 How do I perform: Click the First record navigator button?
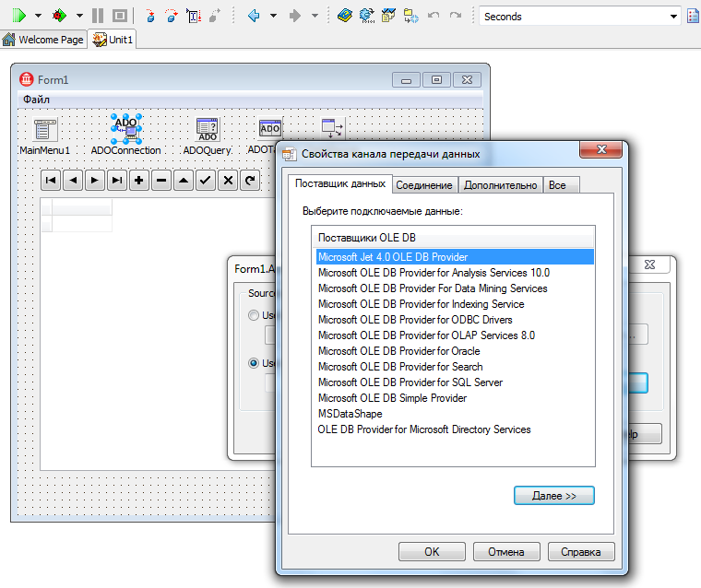coord(51,181)
